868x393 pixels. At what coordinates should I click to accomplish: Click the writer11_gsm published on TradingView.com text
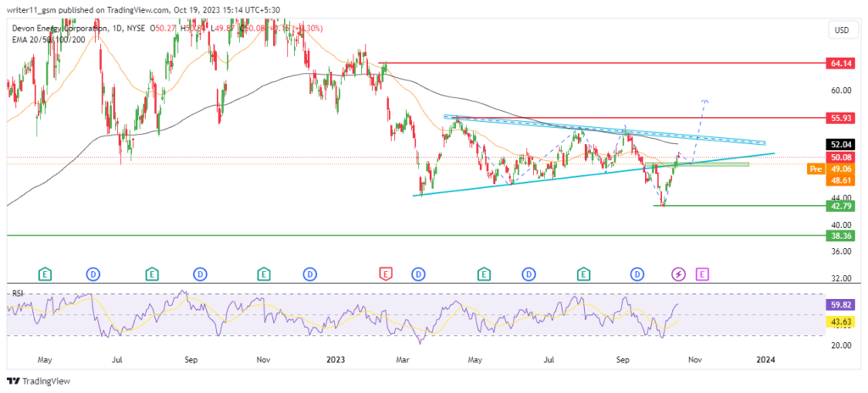pyautogui.click(x=86, y=9)
